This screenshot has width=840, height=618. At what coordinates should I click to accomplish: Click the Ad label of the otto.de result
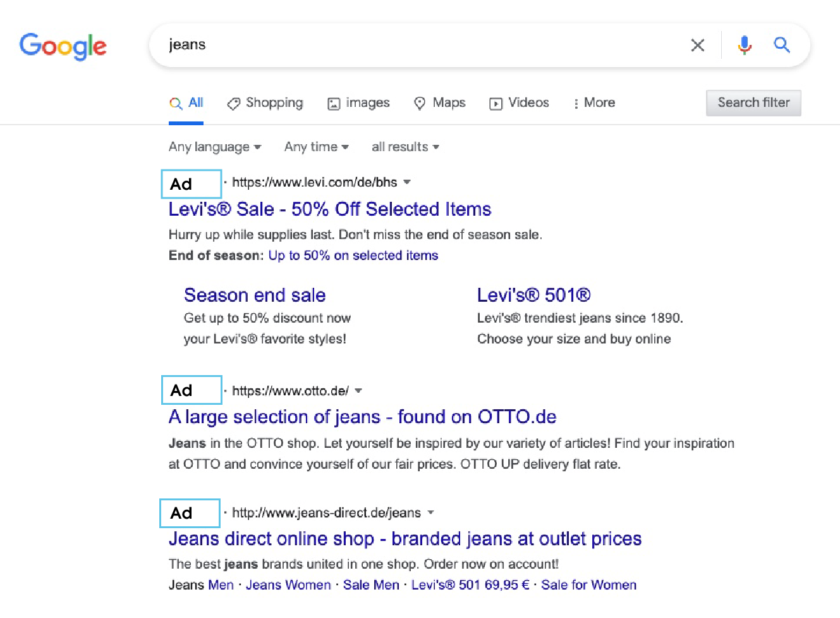(x=192, y=390)
